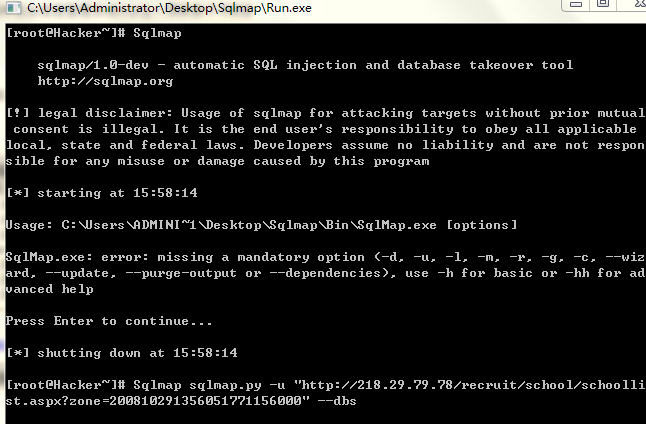Image resolution: width=646 pixels, height=424 pixels.
Task: Click the 'Press Enter to continue...' line
Action: coord(109,321)
